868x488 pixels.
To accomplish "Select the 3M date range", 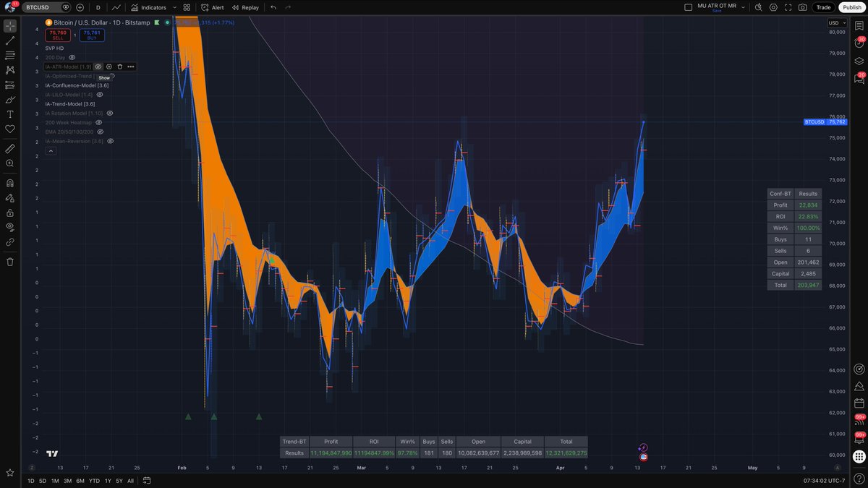I will [67, 481].
